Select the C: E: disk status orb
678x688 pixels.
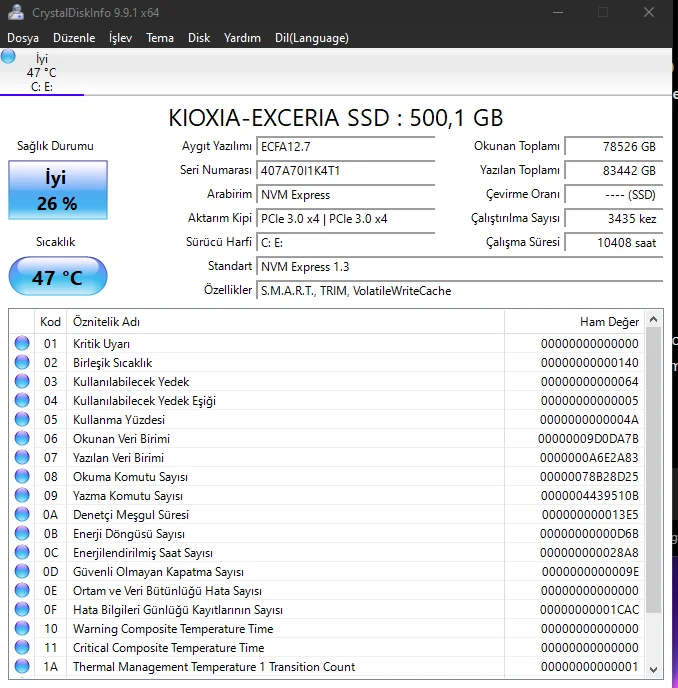click(8, 56)
